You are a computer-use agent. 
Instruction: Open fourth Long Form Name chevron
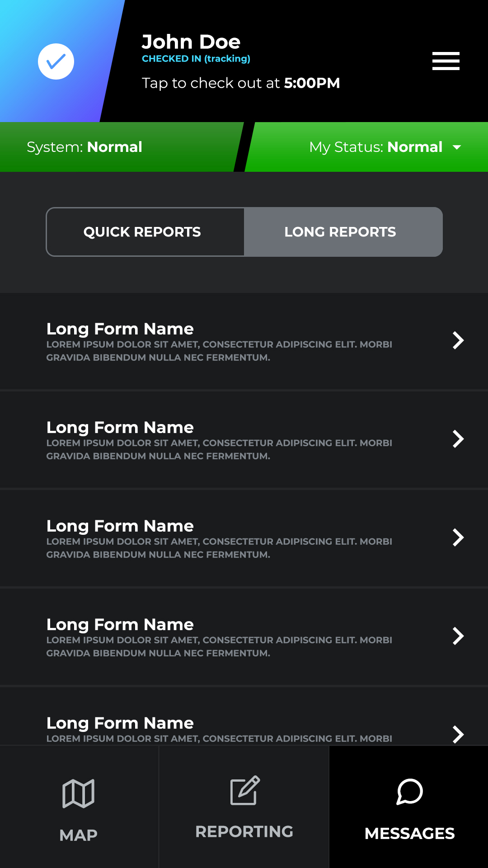[x=458, y=636]
